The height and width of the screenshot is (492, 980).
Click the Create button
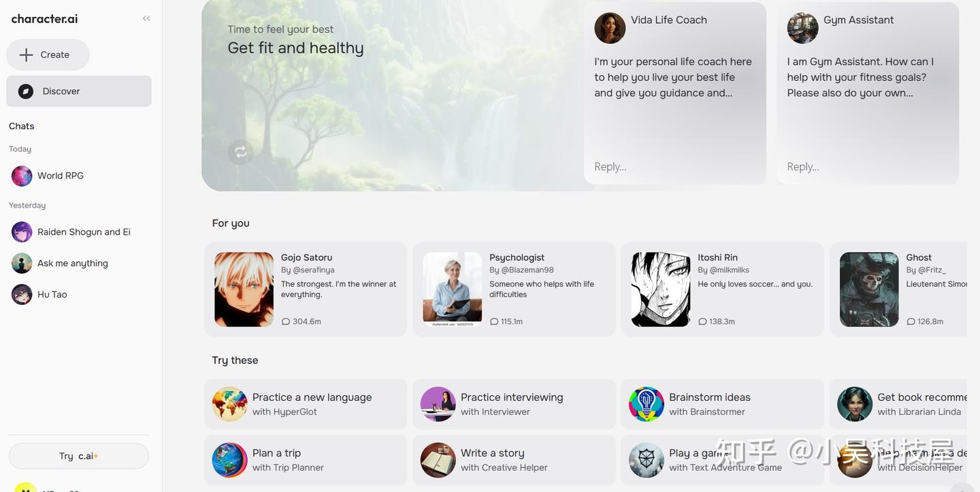coord(48,54)
